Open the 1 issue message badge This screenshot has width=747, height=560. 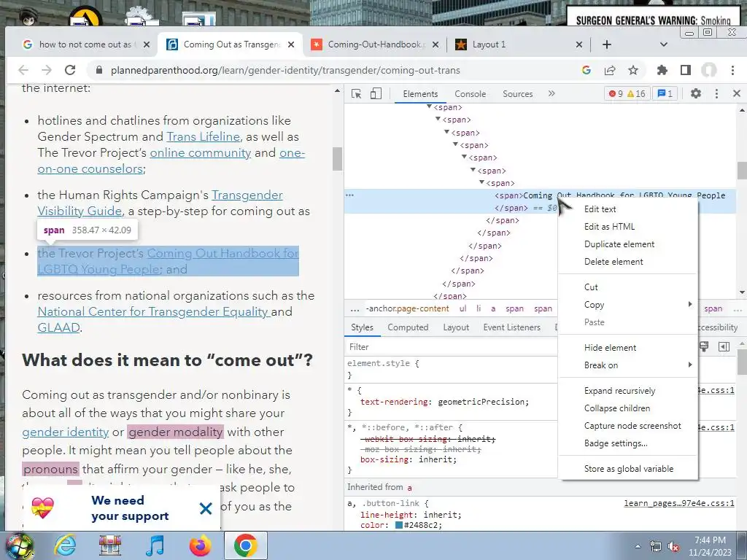[665, 94]
